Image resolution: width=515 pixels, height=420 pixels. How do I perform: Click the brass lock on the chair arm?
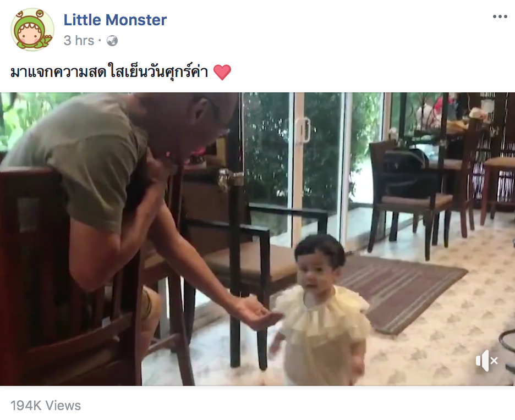pos(231,179)
